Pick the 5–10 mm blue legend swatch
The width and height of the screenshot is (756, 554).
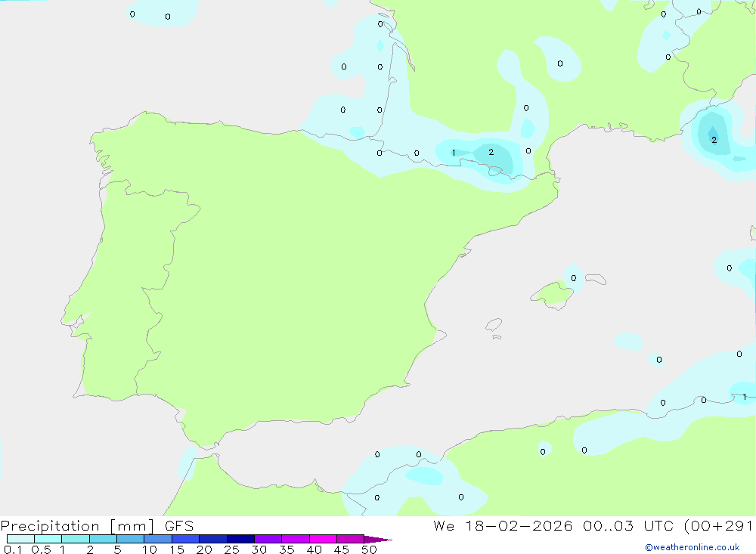click(x=130, y=539)
